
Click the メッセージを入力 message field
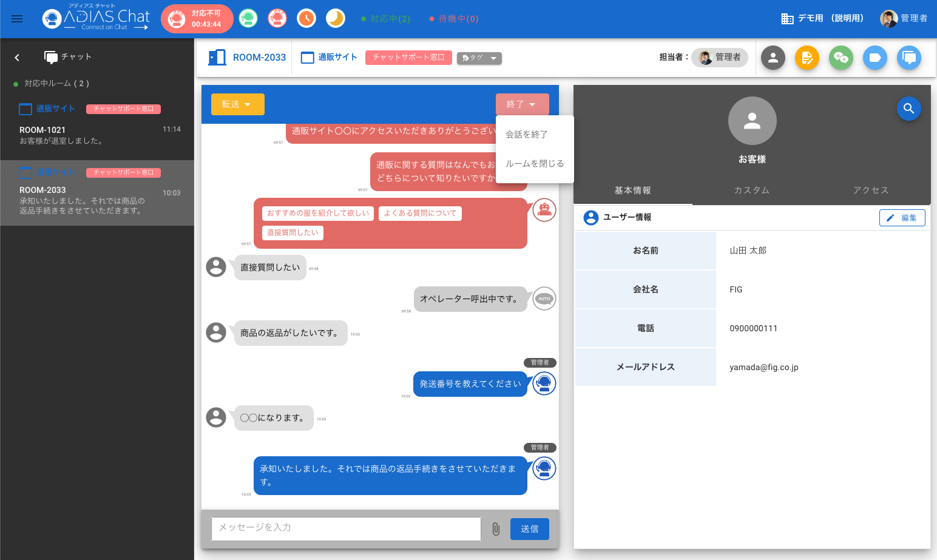pos(346,528)
